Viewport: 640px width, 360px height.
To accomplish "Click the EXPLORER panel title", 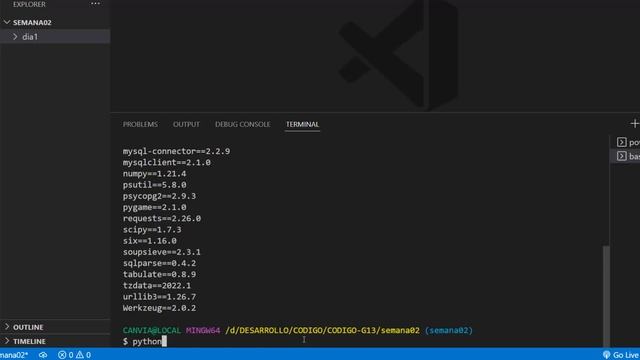I will [29, 4].
